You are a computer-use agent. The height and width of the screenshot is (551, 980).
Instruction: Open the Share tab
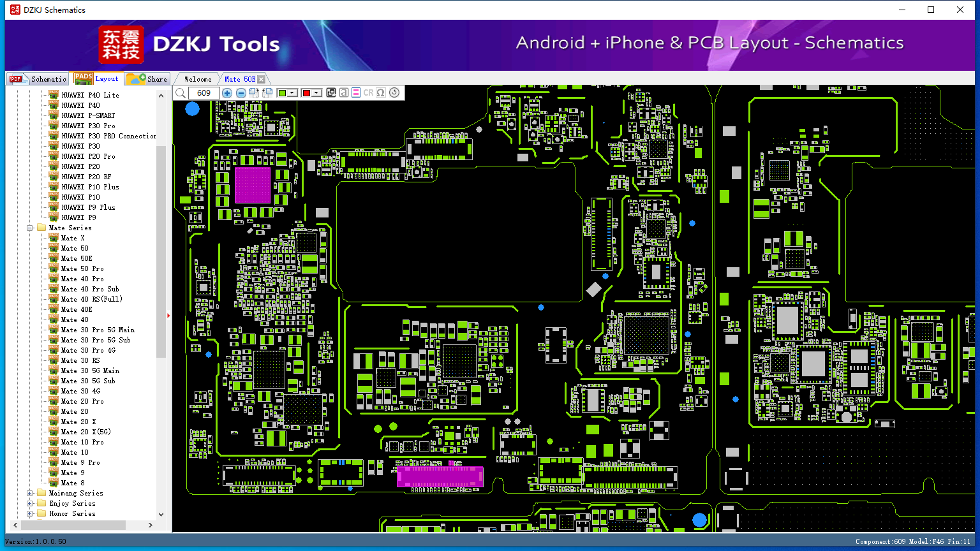[147, 79]
